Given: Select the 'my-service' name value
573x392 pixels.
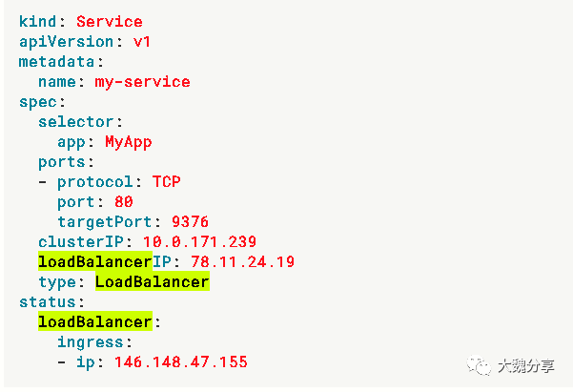Looking at the screenshot, I should (x=142, y=81).
